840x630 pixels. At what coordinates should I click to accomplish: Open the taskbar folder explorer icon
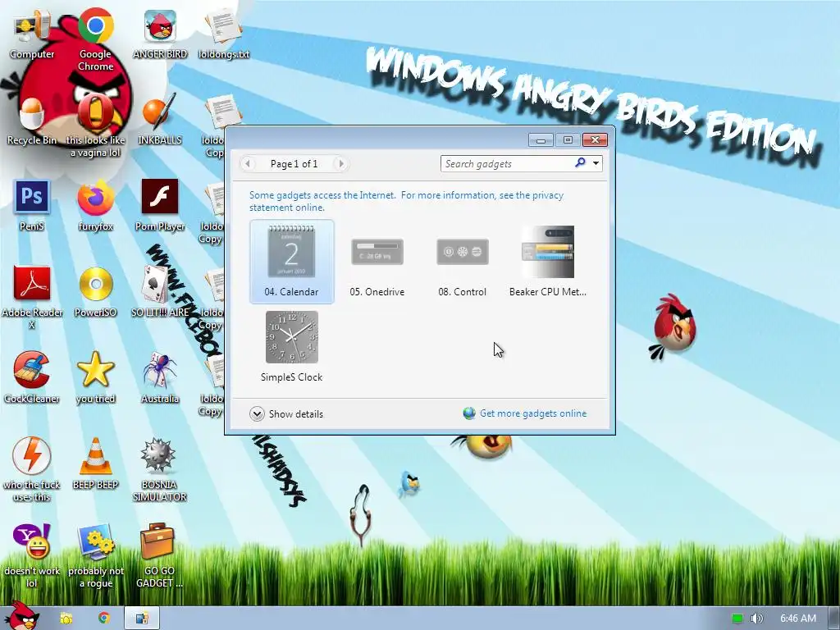(x=66, y=619)
